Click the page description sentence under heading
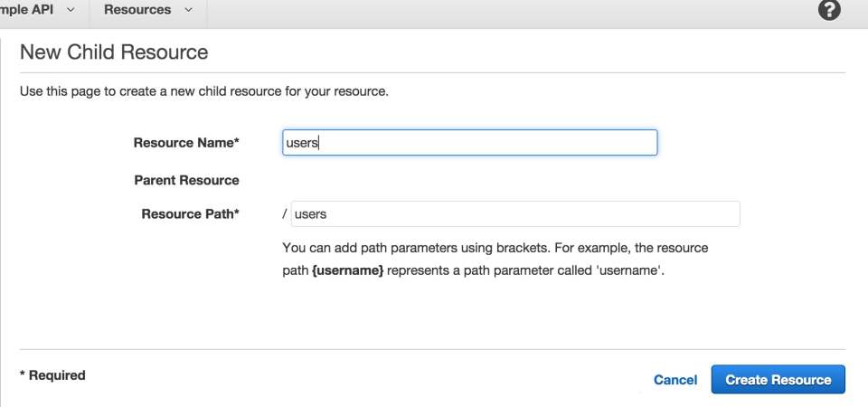The image size is (868, 407). (x=204, y=91)
